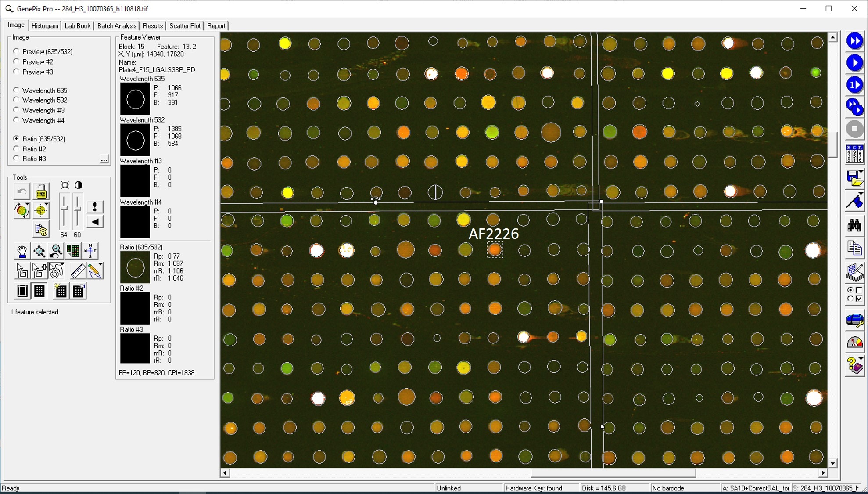Screen dimensions: 868x494
Task: Click the ellipsis button in Image panel
Action: tap(104, 159)
